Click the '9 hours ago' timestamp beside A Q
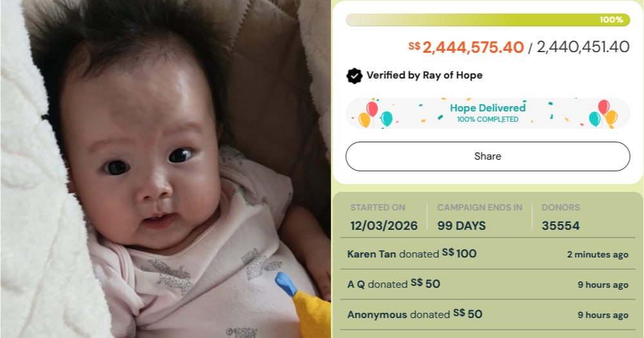 603,285
